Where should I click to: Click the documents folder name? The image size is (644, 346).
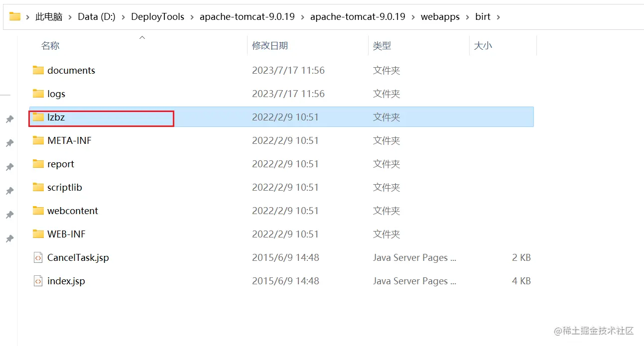coord(71,70)
